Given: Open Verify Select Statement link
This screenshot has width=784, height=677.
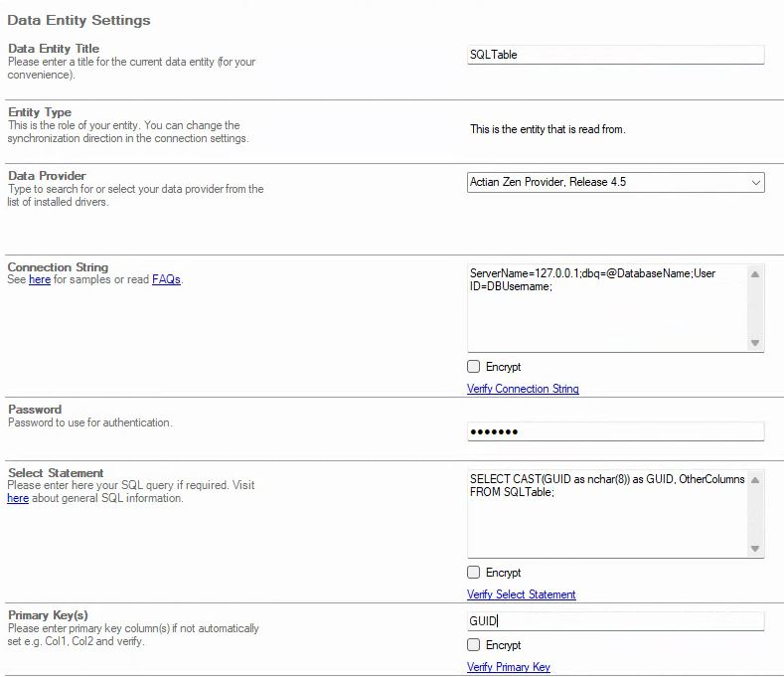Looking at the screenshot, I should (521, 593).
